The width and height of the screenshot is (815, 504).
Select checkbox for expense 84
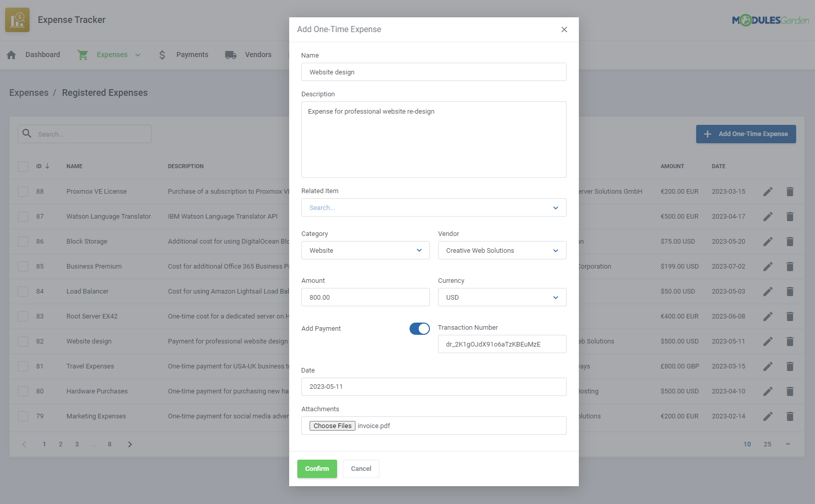(x=23, y=291)
